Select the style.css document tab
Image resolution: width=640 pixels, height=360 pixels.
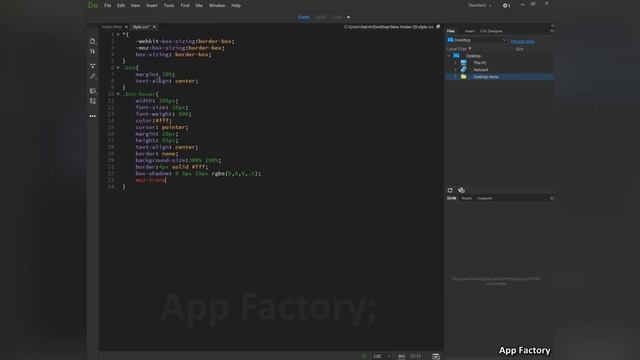pyautogui.click(x=141, y=27)
